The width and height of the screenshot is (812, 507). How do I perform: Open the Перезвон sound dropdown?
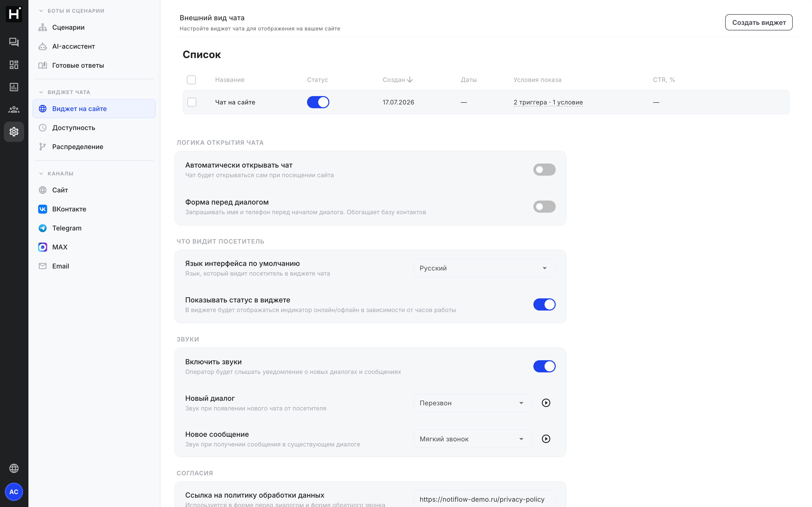[x=472, y=403]
